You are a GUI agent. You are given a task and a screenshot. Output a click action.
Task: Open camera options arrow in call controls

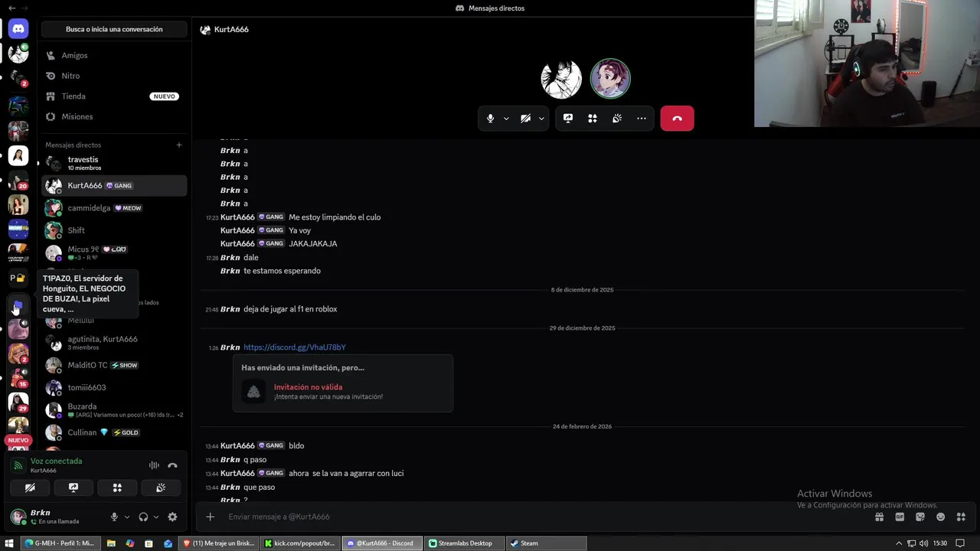(541, 119)
